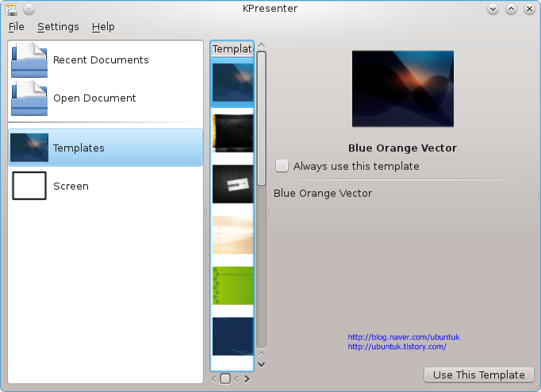541x392 pixels.
Task: Enable Always use this template
Action: [x=282, y=166]
